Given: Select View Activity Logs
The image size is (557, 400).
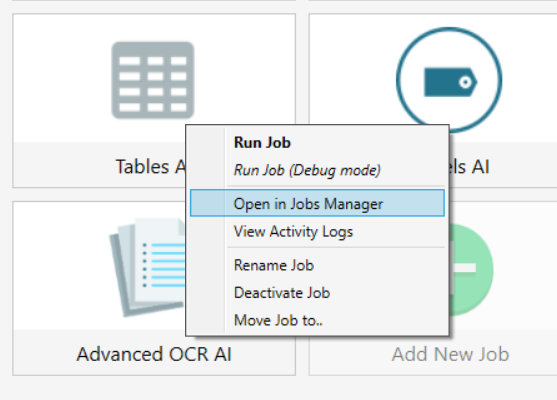Looking at the screenshot, I should point(293,232).
